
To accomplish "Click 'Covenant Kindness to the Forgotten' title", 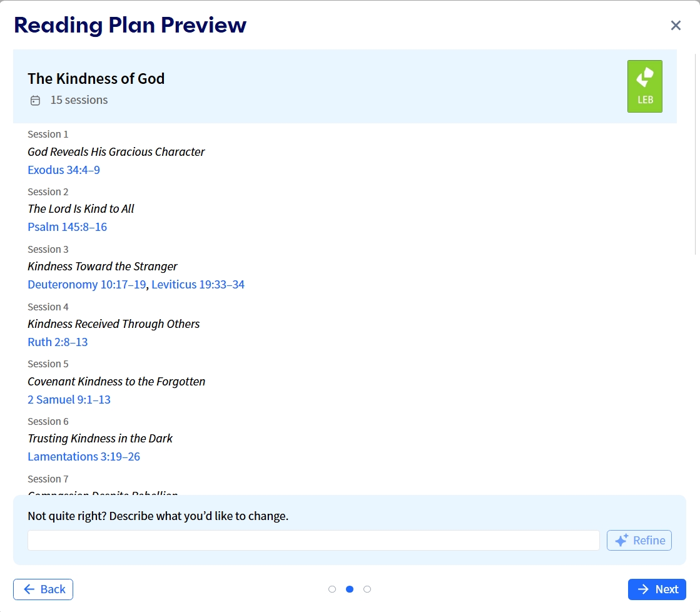I will pos(116,382).
